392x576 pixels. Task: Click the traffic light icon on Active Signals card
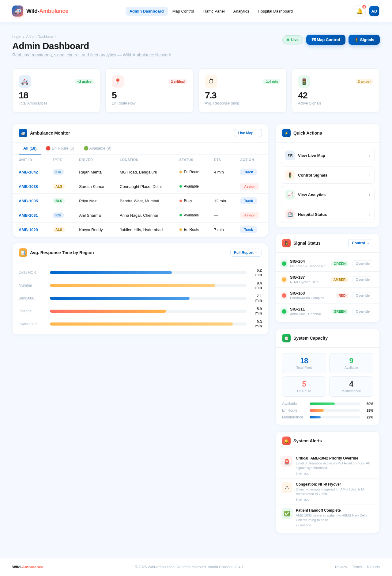coord(304,82)
